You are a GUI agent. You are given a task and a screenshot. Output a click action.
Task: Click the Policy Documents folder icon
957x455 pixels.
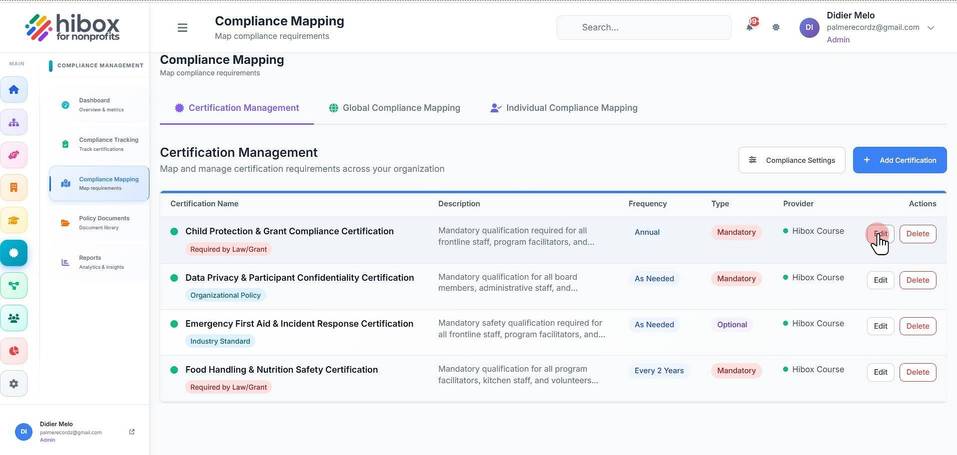pyautogui.click(x=65, y=223)
